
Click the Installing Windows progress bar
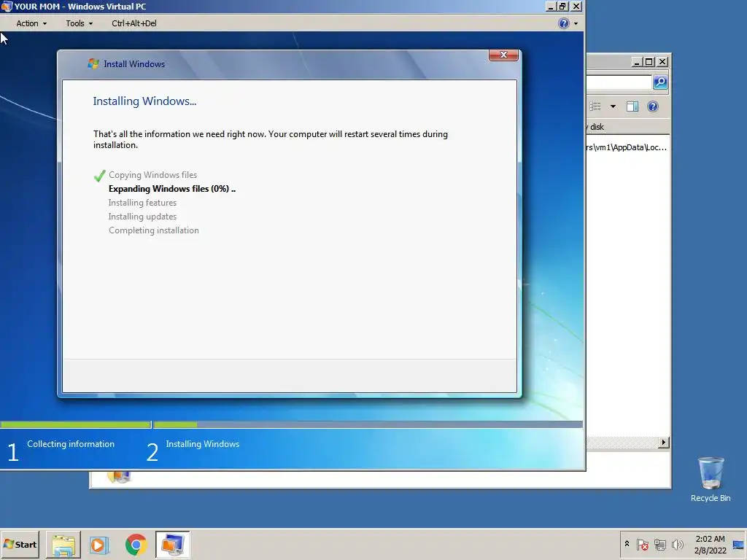point(368,424)
